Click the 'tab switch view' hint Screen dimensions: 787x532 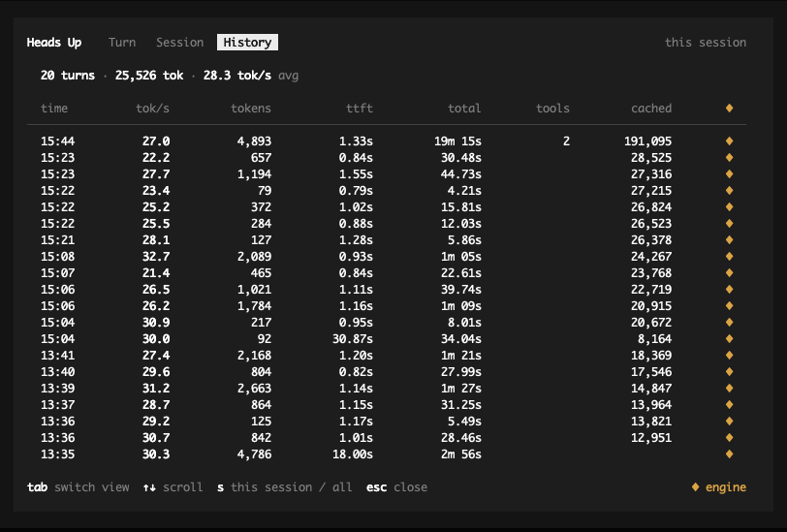pos(78,486)
